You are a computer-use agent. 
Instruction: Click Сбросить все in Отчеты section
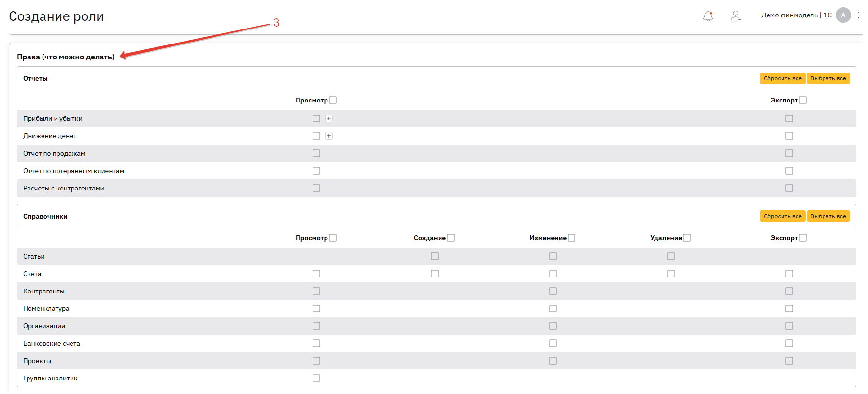coord(783,78)
